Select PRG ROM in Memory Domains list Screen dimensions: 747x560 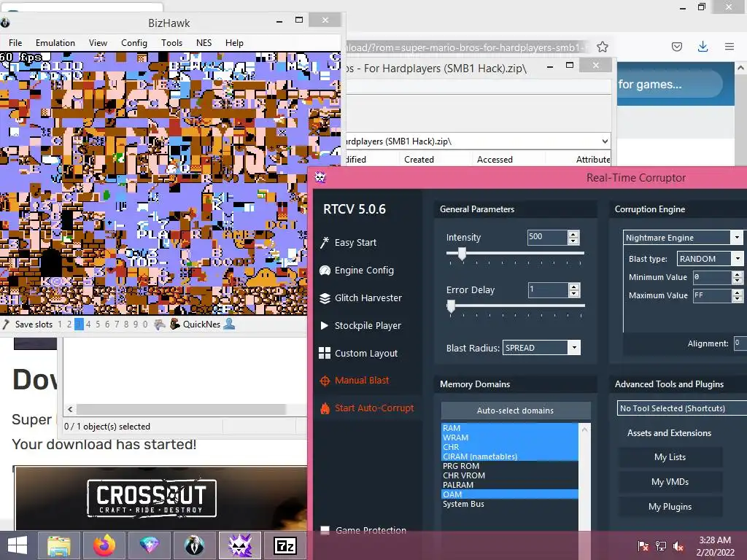click(x=510, y=466)
